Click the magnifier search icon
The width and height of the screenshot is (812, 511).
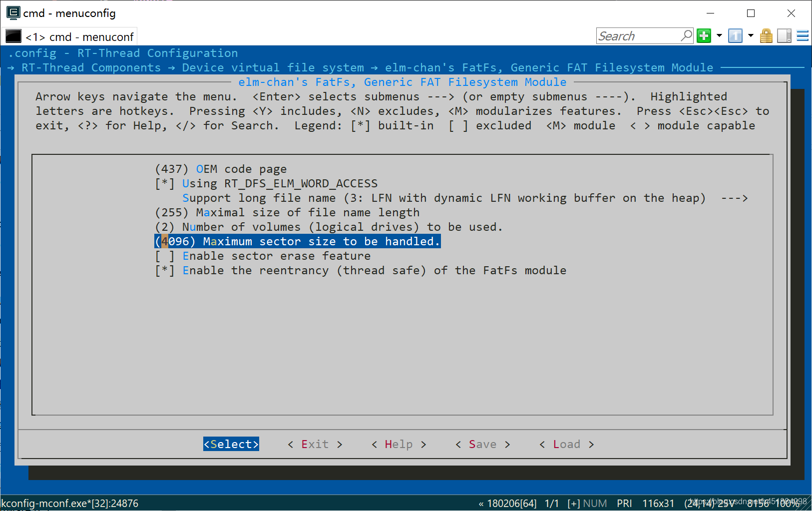coord(687,36)
